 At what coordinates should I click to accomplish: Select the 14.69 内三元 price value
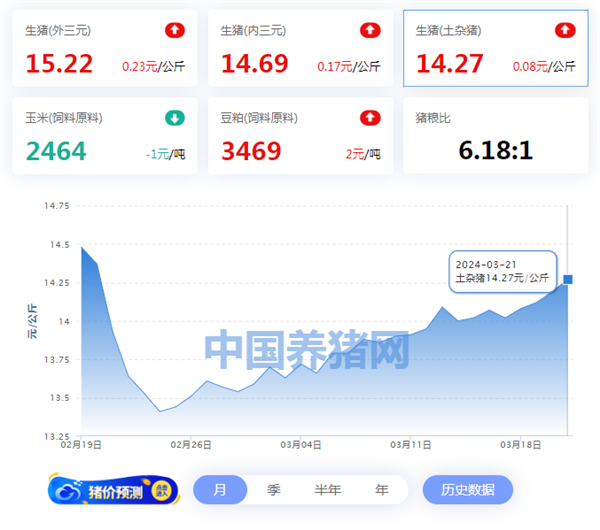254,65
